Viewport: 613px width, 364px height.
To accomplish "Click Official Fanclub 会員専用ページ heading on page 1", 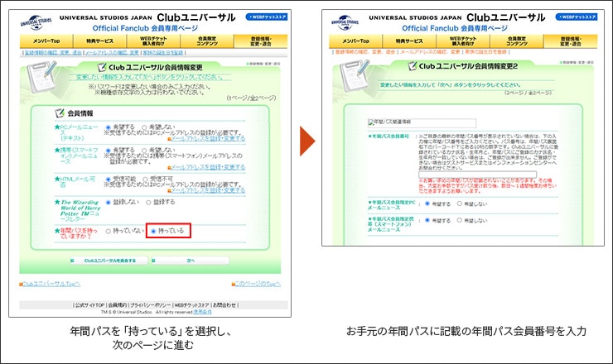I will (x=145, y=28).
